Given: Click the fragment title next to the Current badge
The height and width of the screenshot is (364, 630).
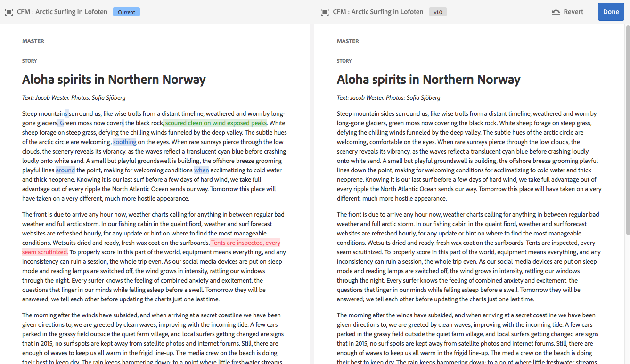Looking at the screenshot, I should 62,12.
